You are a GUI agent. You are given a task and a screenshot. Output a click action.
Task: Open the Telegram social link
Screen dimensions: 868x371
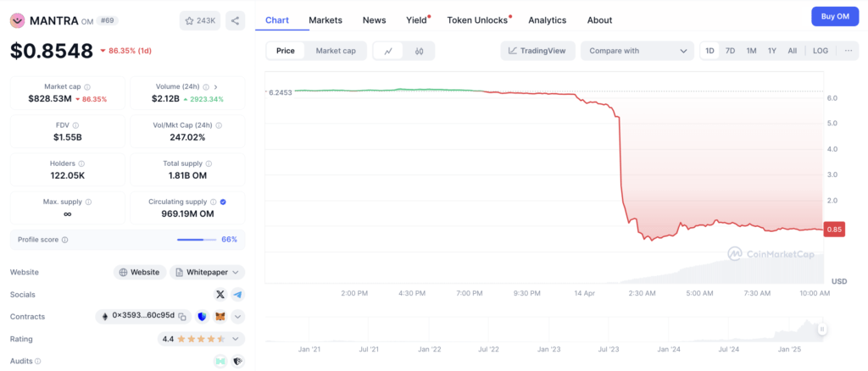237,294
